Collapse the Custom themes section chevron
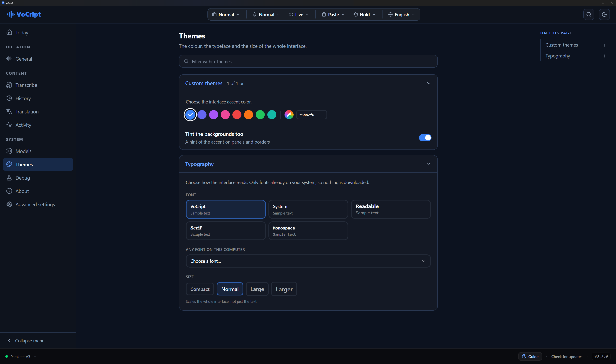 click(x=429, y=83)
